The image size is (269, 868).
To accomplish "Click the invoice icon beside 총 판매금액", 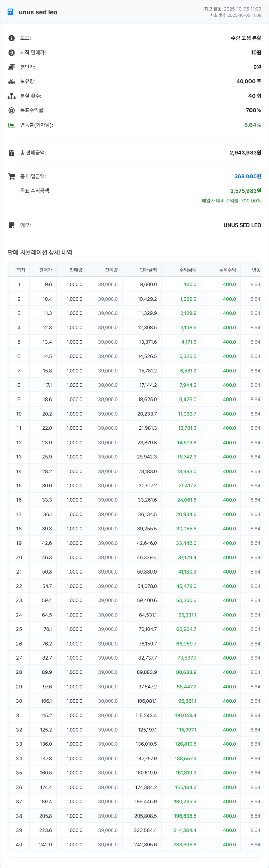I will tap(12, 153).
